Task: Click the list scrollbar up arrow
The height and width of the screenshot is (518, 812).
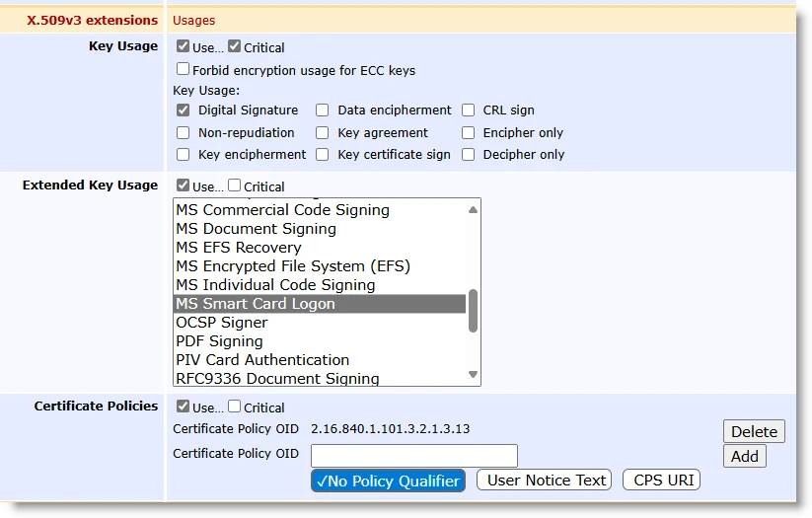Action: click(473, 210)
